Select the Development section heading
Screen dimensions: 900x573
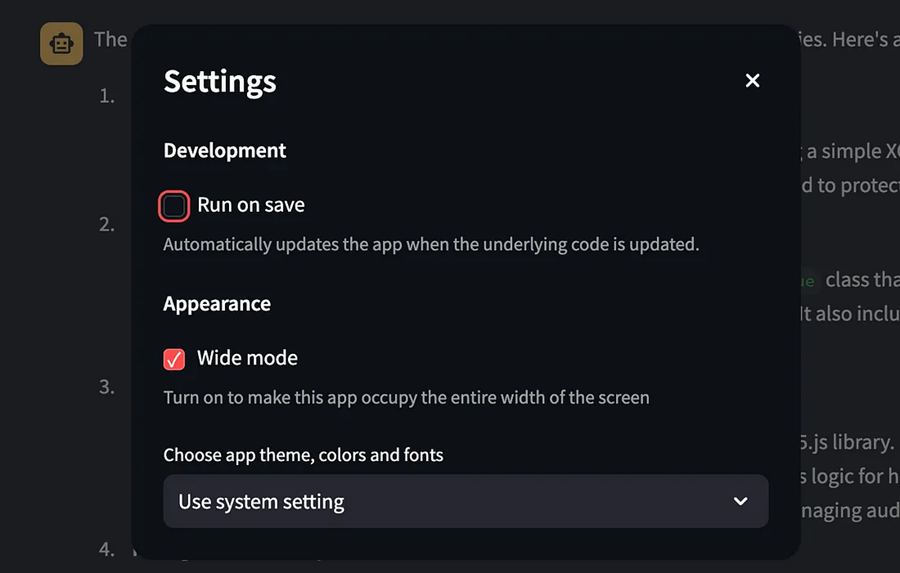pyautogui.click(x=224, y=150)
